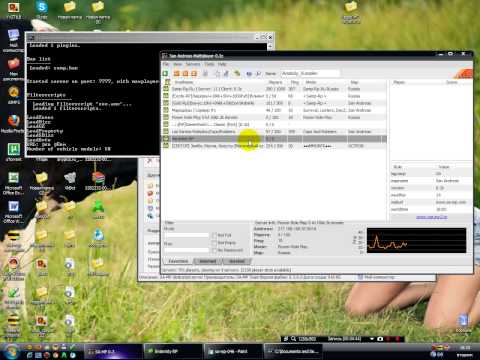
Task: Click the camera icon in the recorder bar
Action: pyautogui.click(x=380, y=339)
